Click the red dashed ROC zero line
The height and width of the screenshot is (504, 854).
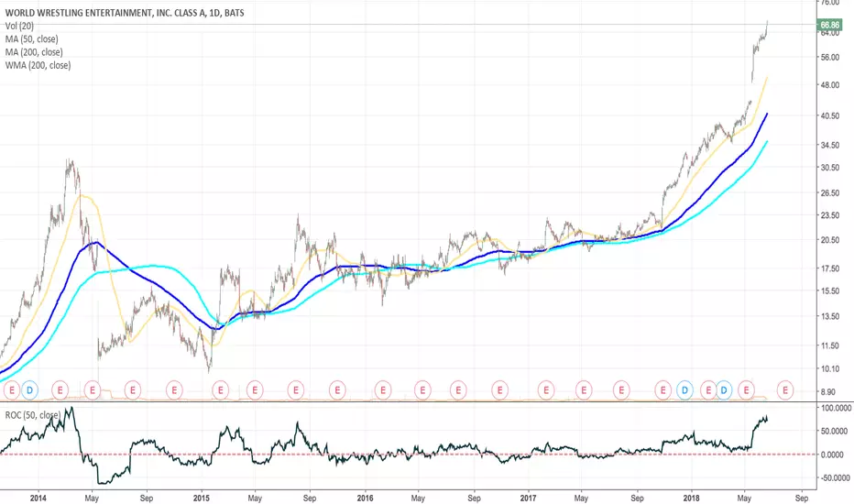pos(409,455)
